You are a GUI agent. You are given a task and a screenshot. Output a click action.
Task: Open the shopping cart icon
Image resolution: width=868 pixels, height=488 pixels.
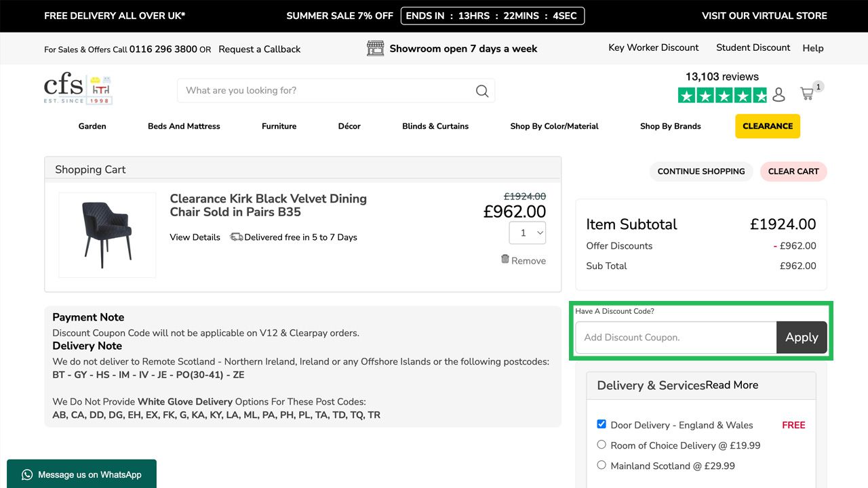click(807, 94)
